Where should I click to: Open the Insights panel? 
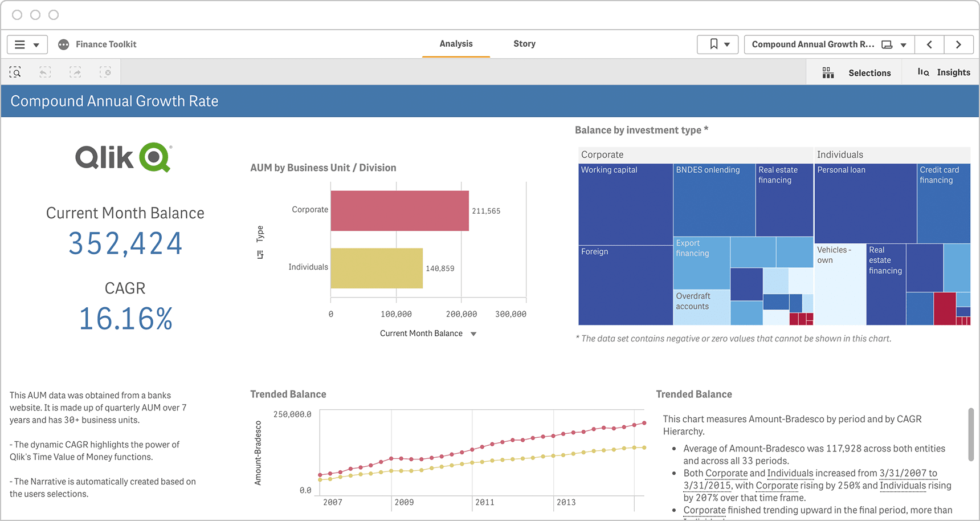point(944,72)
